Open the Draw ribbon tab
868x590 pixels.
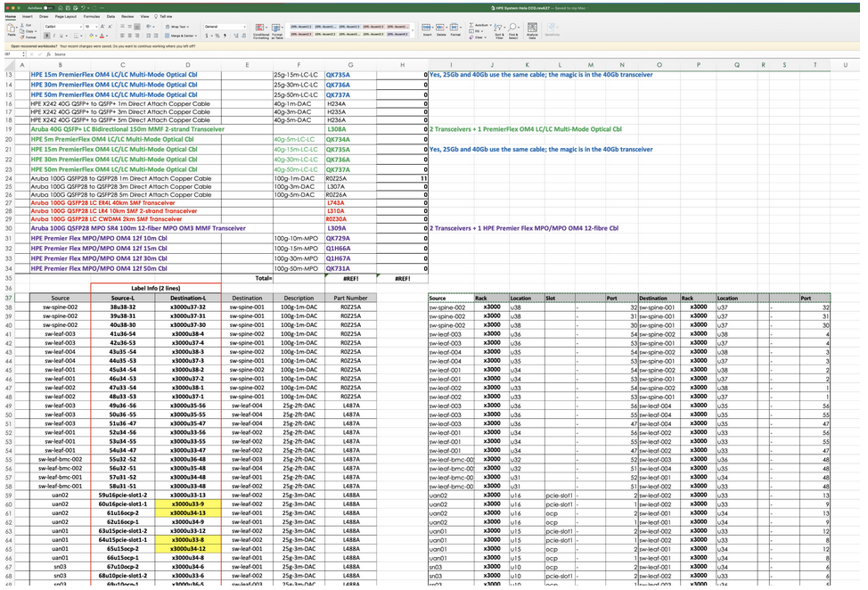pos(44,17)
